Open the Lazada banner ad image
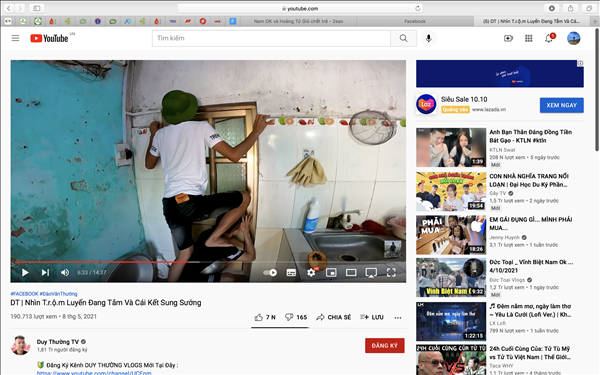The width and height of the screenshot is (600, 375). (499, 74)
